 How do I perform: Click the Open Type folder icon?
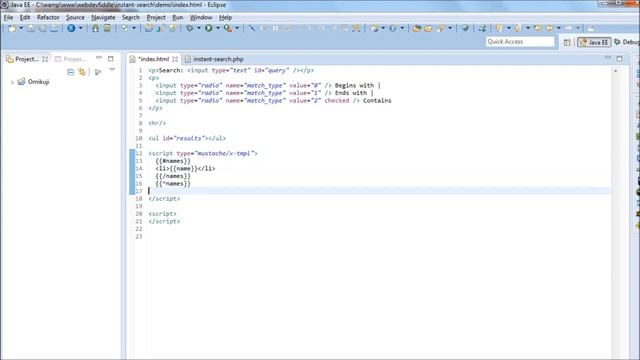417,28
